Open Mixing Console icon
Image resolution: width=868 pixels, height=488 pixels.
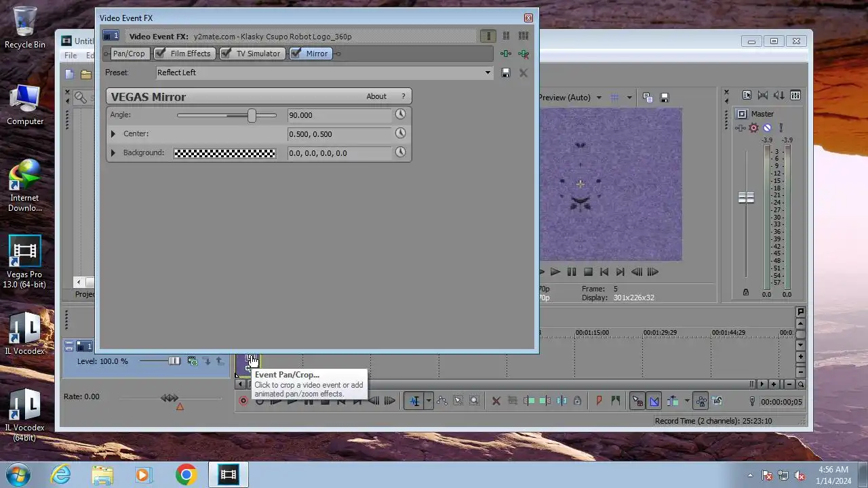[795, 96]
